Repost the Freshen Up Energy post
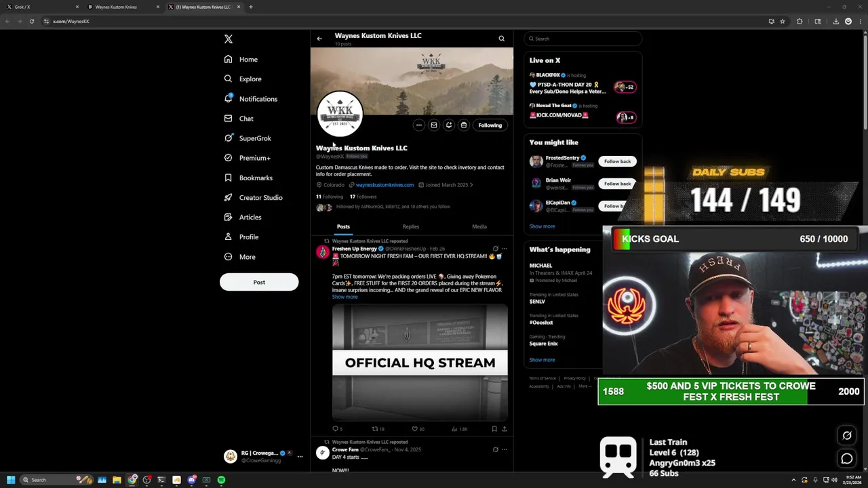 click(x=378, y=429)
